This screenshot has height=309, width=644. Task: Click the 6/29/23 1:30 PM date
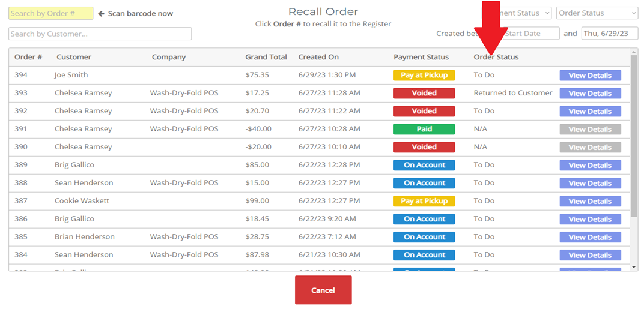[327, 75]
